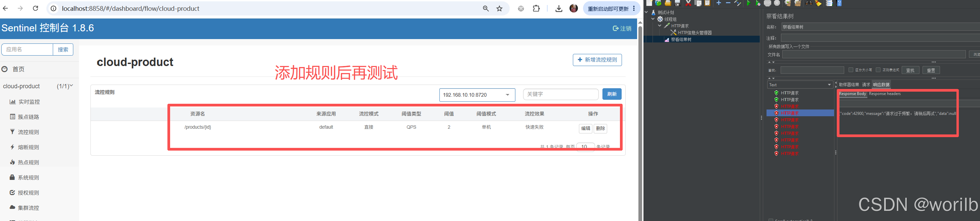This screenshot has width=980, height=221.
Task: Click the 搜索 button beside 应用名
Action: point(63,50)
